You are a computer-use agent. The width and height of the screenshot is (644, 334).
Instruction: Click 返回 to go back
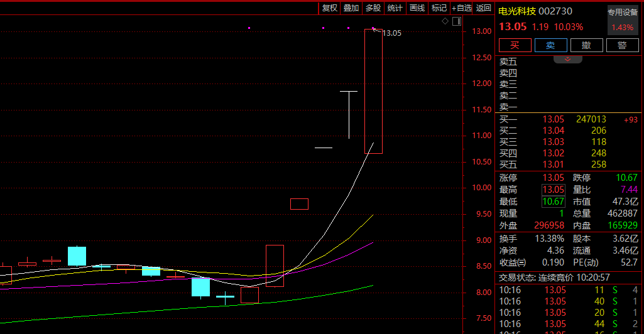(484, 8)
